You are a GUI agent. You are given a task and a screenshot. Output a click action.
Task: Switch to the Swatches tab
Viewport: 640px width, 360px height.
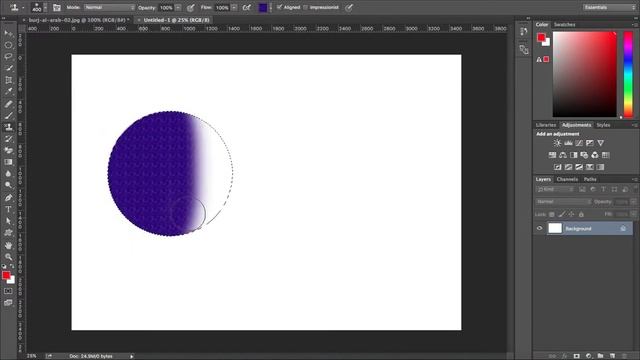tap(564, 24)
